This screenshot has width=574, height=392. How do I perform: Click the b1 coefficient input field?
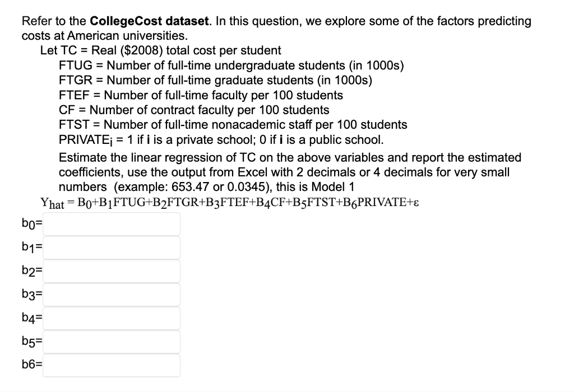point(110,247)
